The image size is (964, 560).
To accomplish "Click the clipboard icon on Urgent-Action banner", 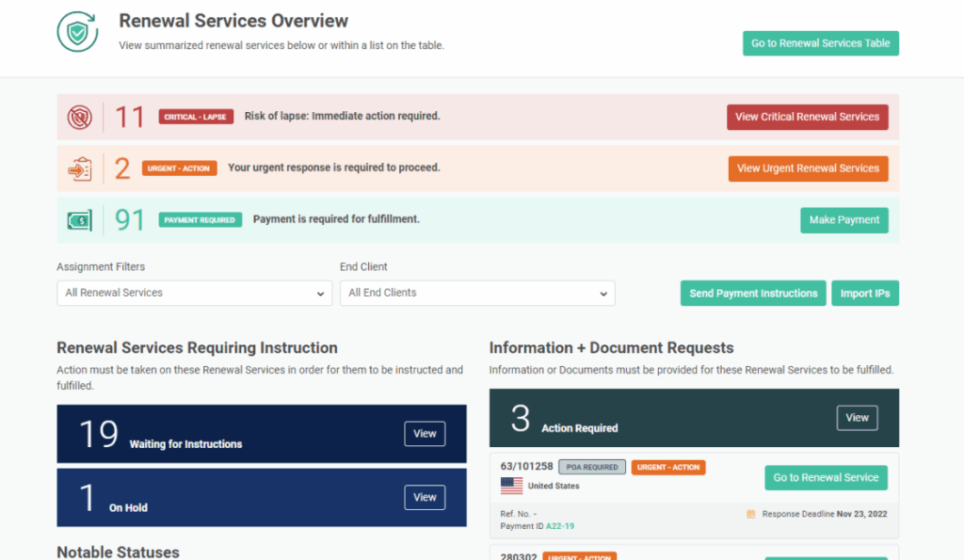I will (79, 168).
